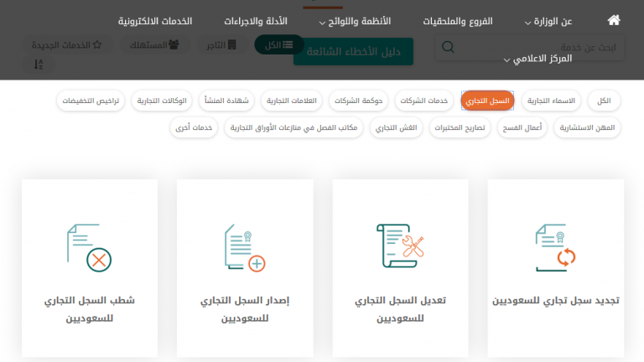Expand the الأنظمة واللوائح dropdown
Screen dimensions: 644x362
click(x=355, y=21)
